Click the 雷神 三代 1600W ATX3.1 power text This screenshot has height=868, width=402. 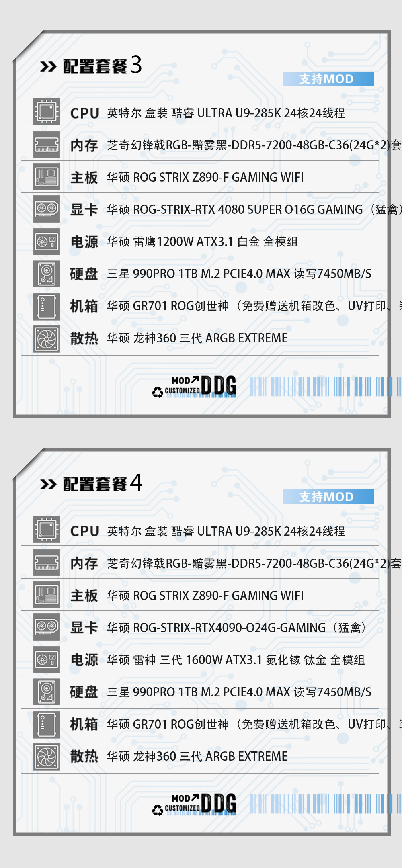236,660
